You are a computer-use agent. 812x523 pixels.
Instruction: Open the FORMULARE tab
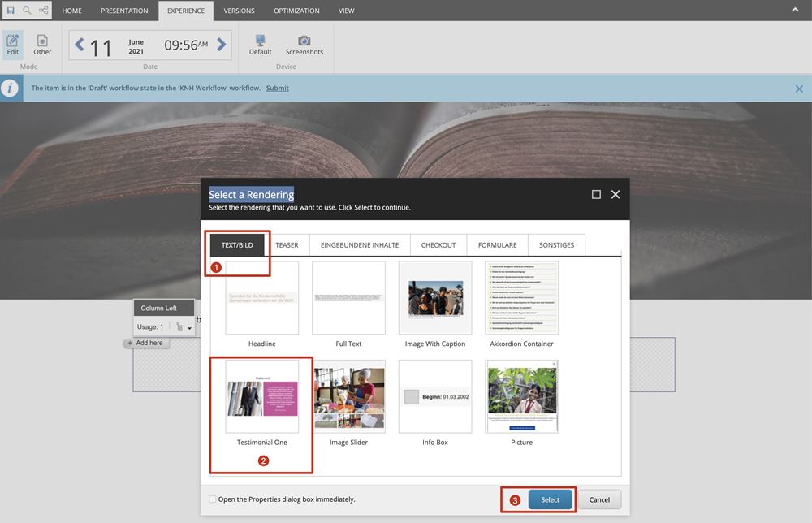tap(497, 244)
